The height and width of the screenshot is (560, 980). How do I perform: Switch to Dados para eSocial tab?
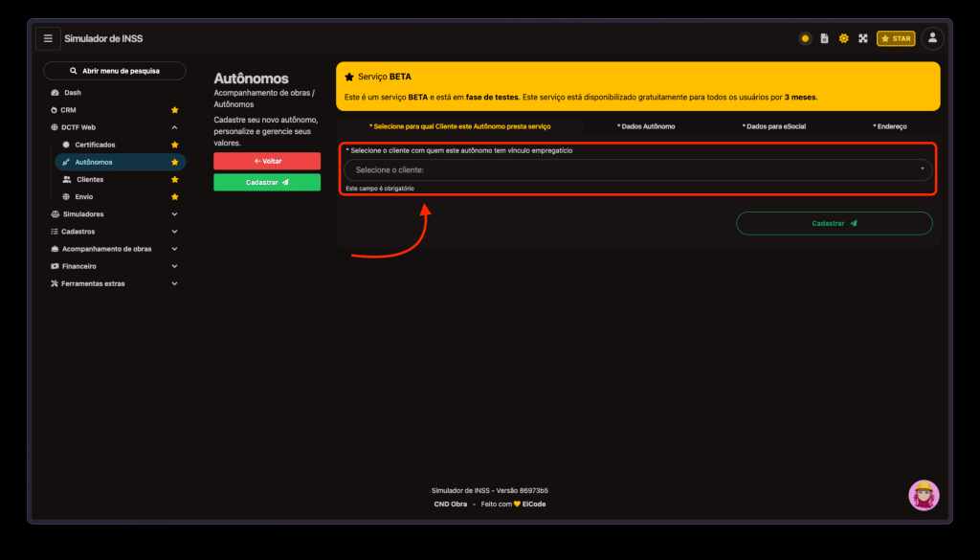point(773,126)
